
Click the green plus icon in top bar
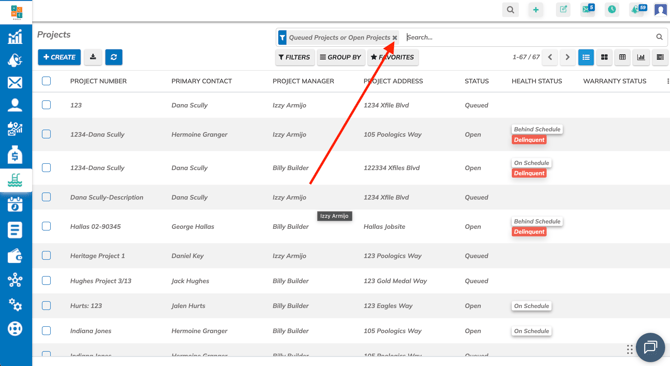click(x=535, y=10)
